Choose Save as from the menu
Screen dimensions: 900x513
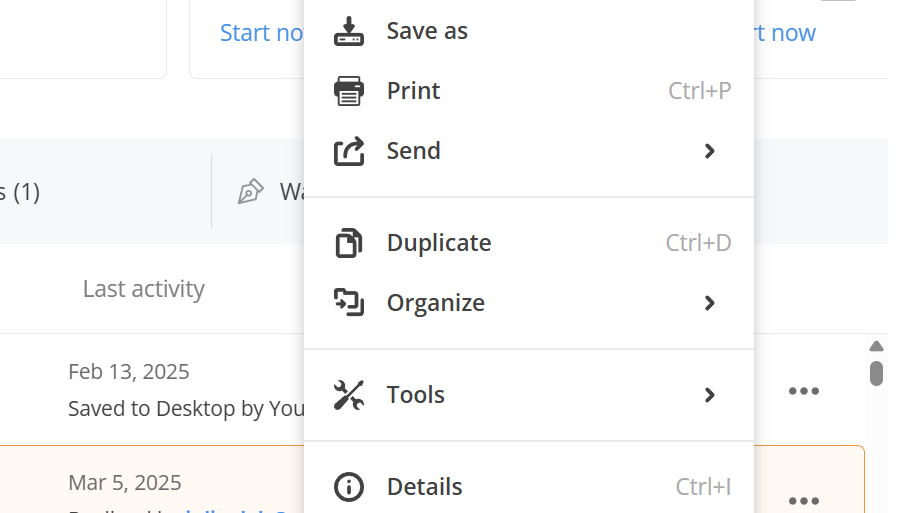coord(529,31)
